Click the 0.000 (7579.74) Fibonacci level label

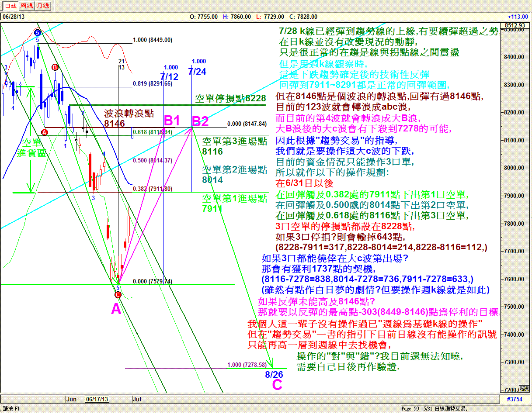tap(153, 281)
